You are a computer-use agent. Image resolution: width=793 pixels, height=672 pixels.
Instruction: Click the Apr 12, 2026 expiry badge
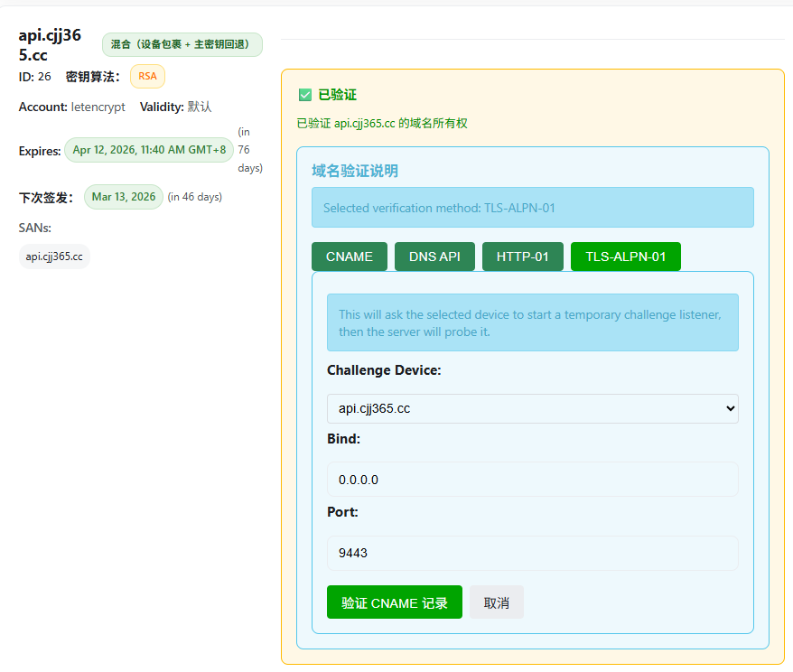[x=149, y=150]
